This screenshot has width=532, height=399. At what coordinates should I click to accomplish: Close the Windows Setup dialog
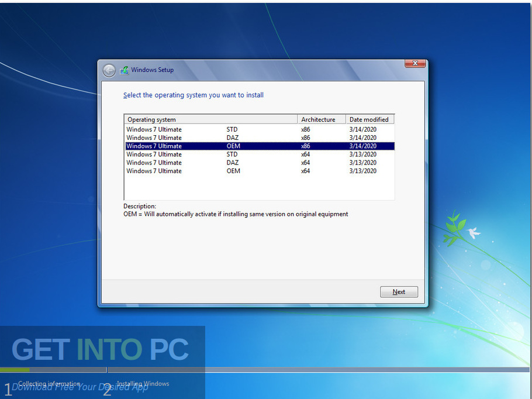[415, 63]
